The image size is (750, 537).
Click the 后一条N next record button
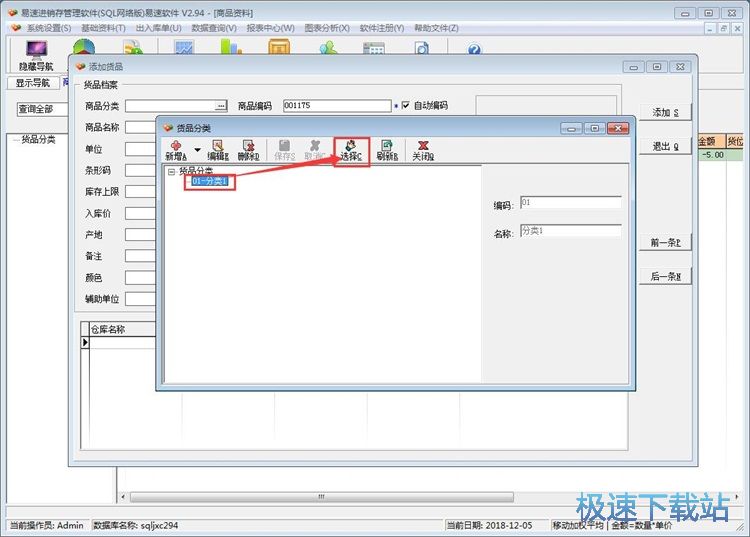tap(665, 276)
